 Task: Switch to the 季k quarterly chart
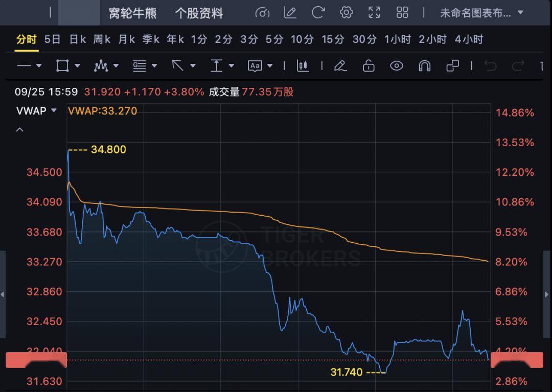(x=151, y=39)
